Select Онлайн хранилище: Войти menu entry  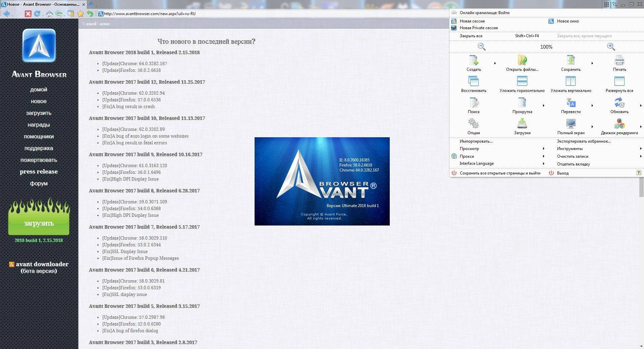tap(484, 13)
